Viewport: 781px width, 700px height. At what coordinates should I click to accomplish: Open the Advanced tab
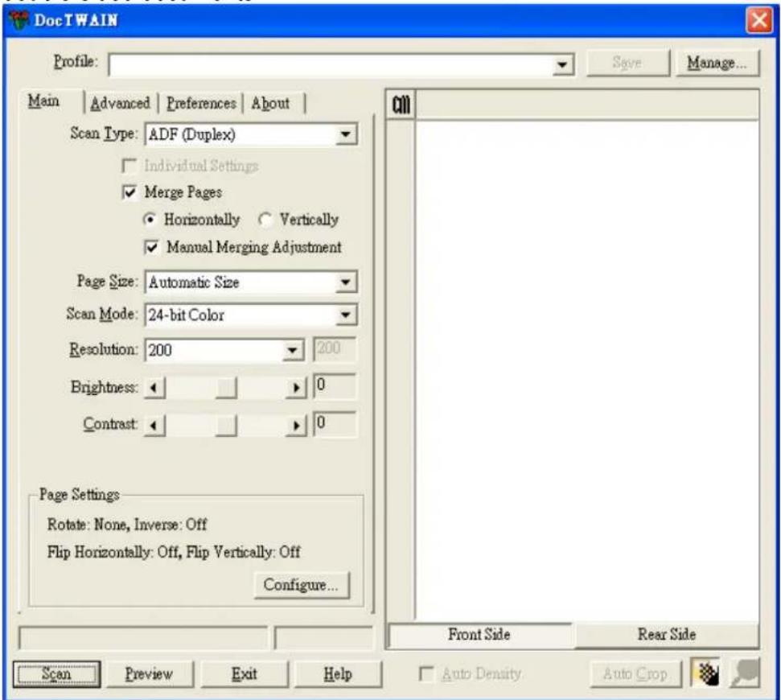tap(120, 103)
